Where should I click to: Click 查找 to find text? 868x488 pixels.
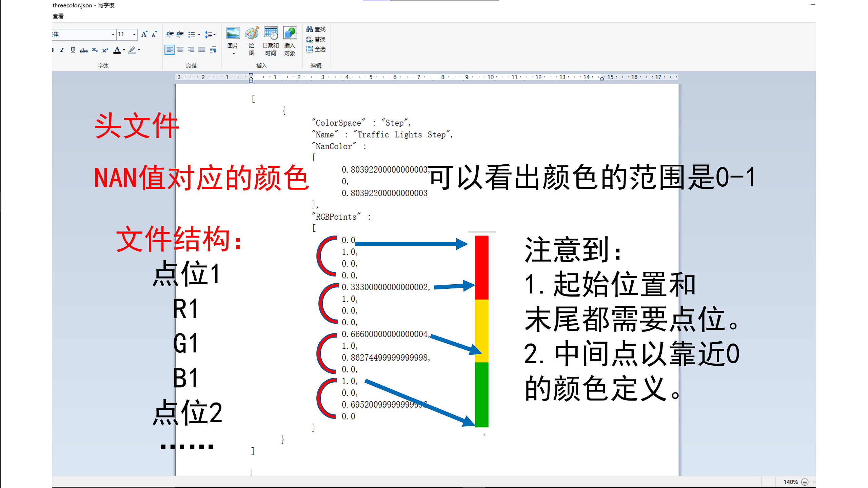pos(316,29)
